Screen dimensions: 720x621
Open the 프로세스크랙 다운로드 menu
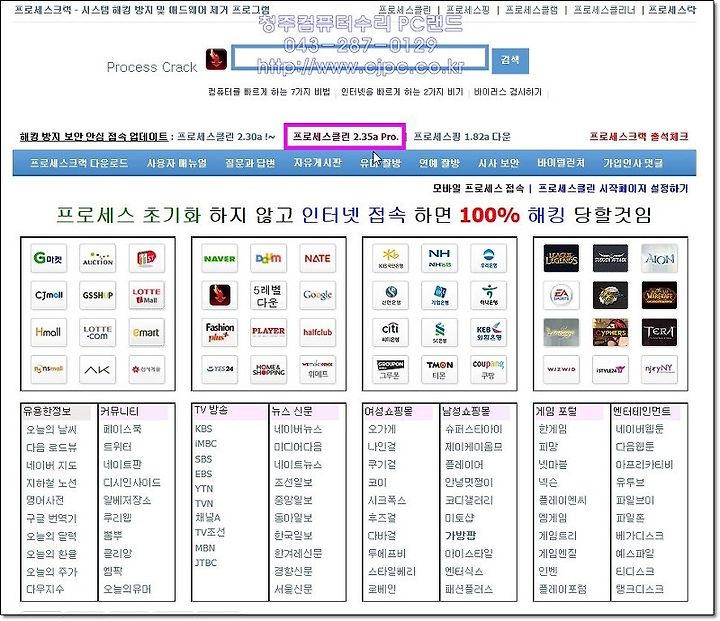[79, 163]
